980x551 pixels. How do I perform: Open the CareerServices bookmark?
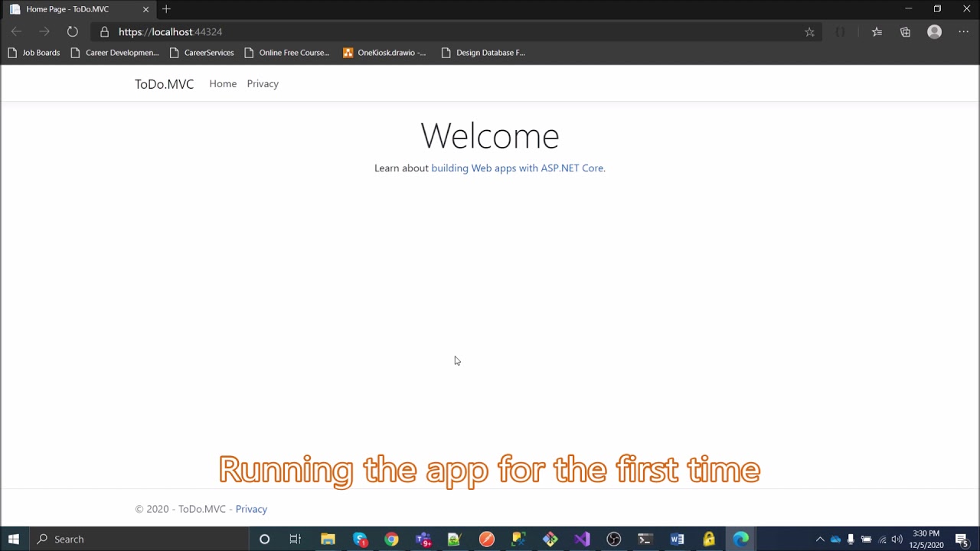coord(201,53)
